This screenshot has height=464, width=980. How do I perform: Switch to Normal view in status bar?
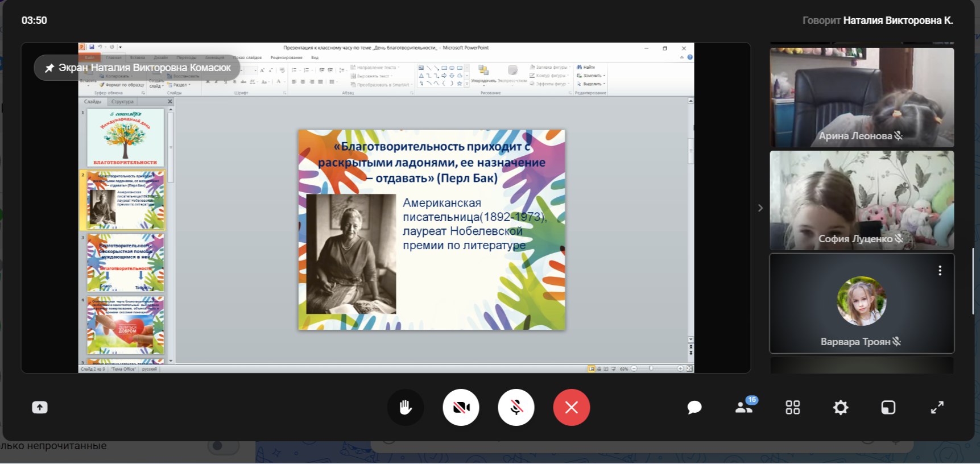(592, 368)
